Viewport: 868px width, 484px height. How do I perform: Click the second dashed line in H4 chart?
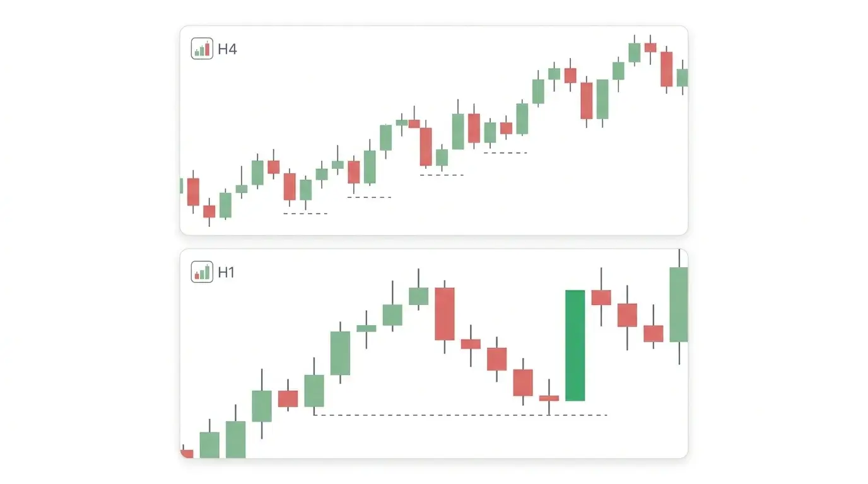pos(369,197)
